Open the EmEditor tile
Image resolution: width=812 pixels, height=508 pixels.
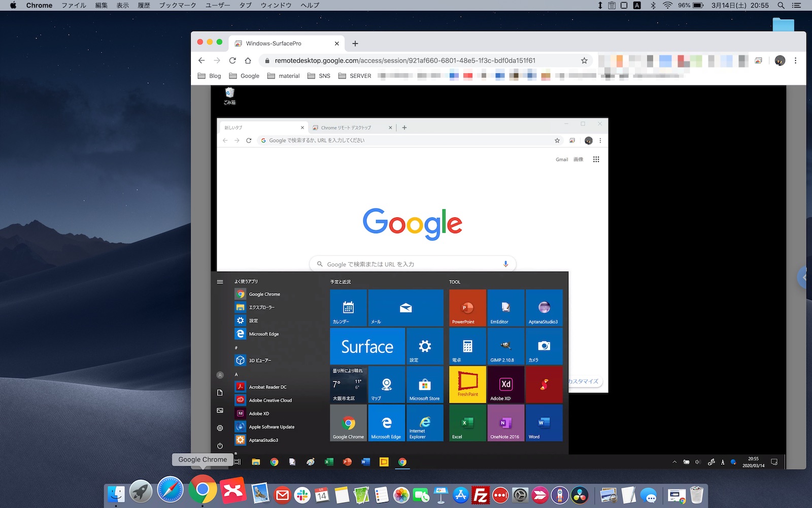coord(506,308)
